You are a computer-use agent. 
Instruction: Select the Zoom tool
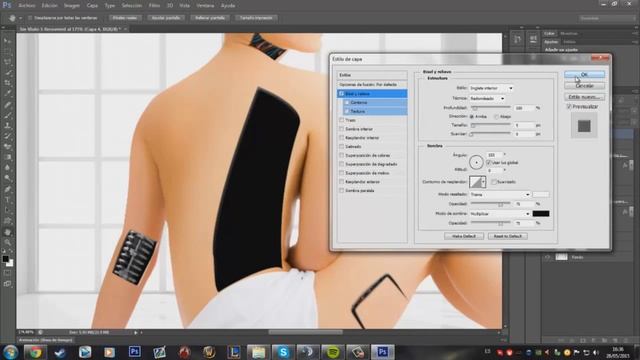(x=7, y=242)
